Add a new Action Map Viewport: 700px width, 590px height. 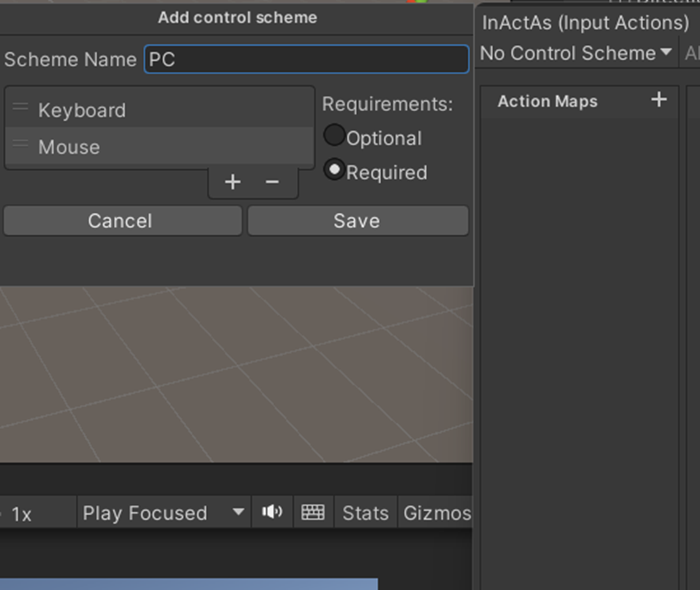tap(659, 100)
